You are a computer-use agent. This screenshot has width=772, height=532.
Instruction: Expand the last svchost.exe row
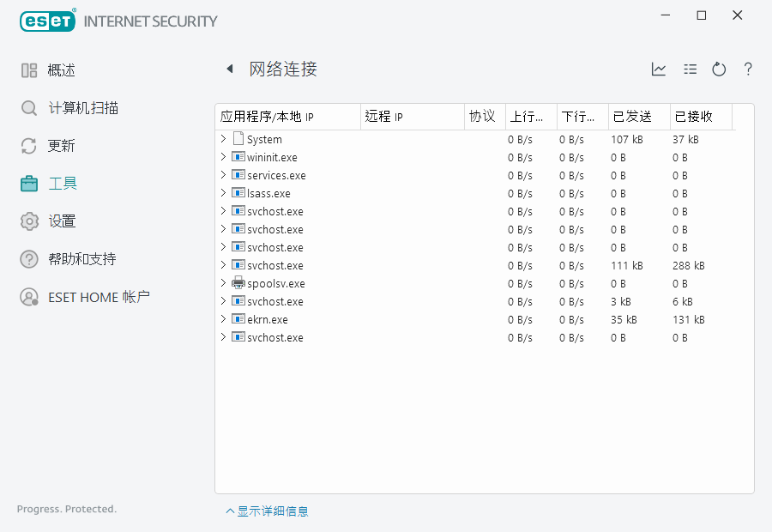[x=223, y=337]
